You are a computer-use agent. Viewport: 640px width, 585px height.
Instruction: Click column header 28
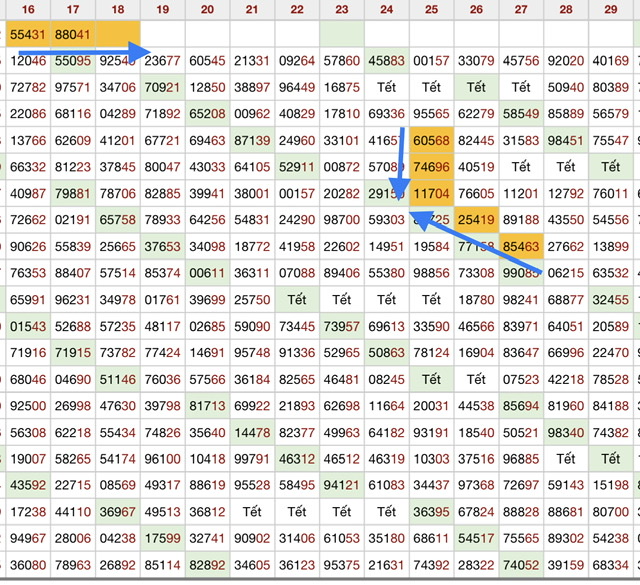(x=566, y=9)
